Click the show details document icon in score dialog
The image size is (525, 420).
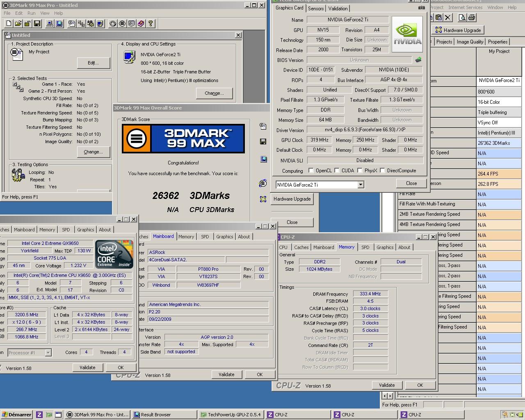click(263, 126)
